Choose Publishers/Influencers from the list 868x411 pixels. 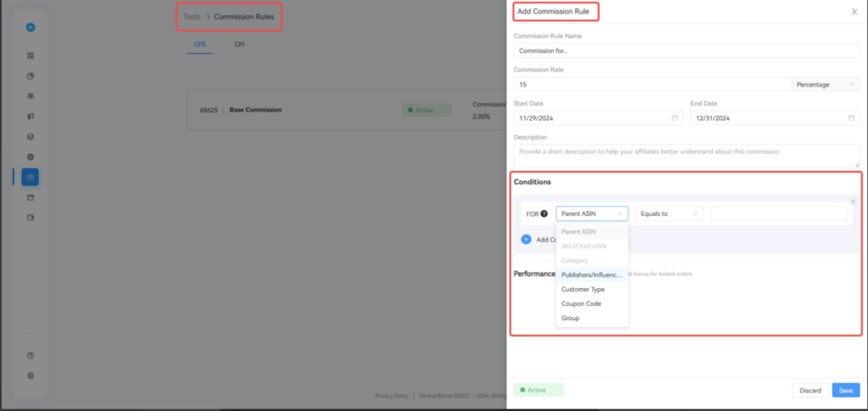click(x=592, y=275)
